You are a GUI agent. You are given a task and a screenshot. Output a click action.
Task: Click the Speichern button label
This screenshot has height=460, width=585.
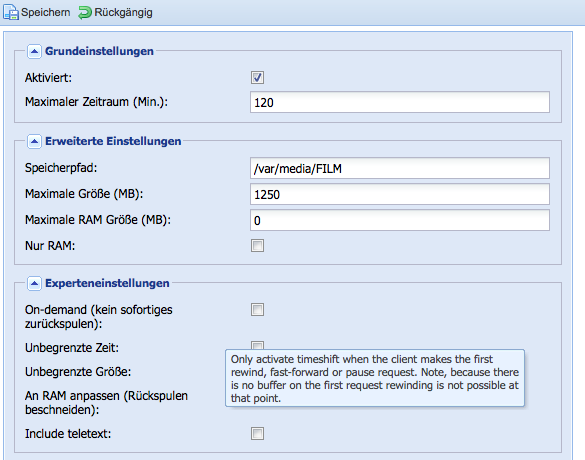46,12
